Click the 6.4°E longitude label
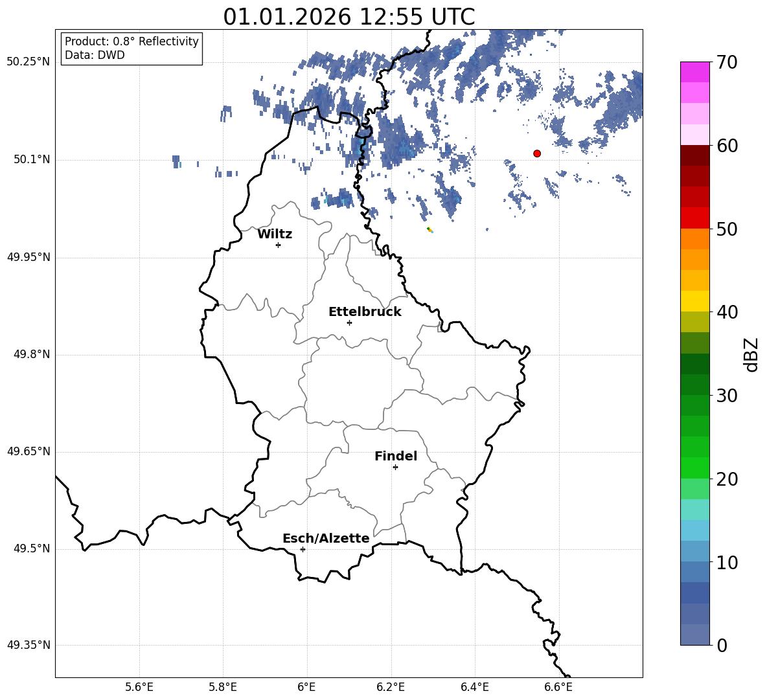This screenshot has width=767, height=700. (x=474, y=687)
